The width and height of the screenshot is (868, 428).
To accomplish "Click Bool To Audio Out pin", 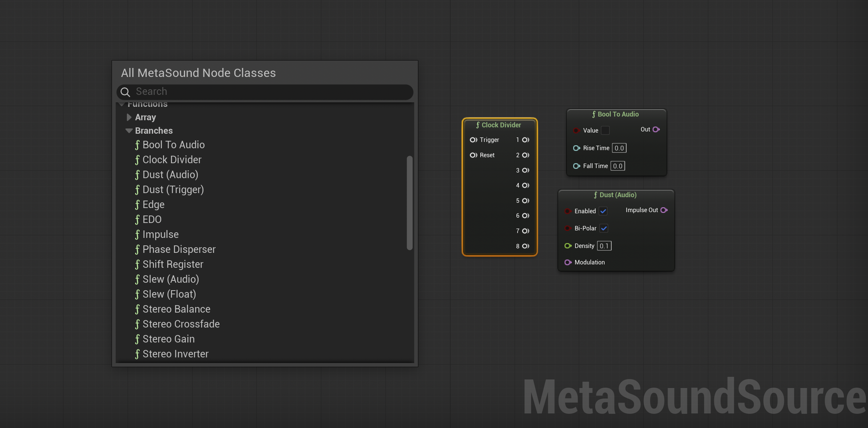I will 656,129.
